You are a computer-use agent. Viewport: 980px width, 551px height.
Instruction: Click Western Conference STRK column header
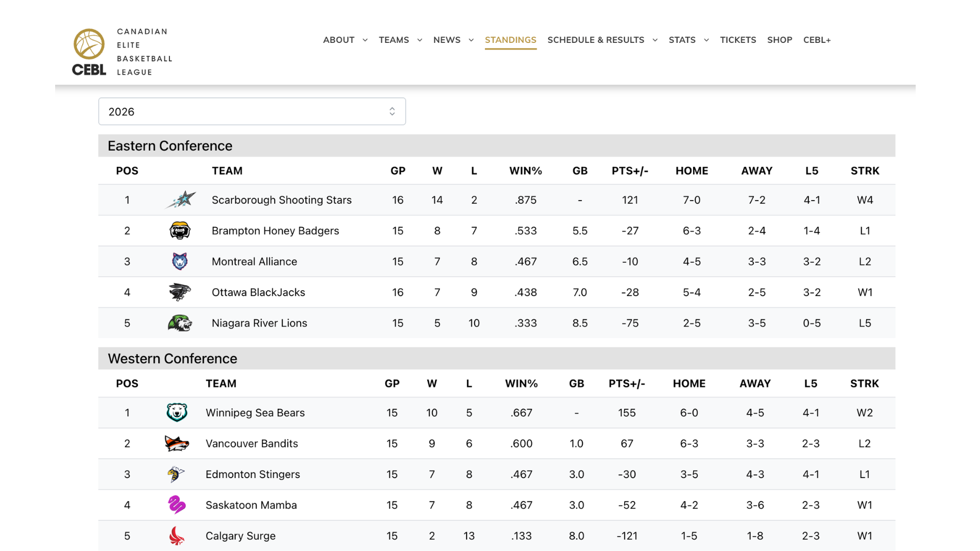coord(865,384)
